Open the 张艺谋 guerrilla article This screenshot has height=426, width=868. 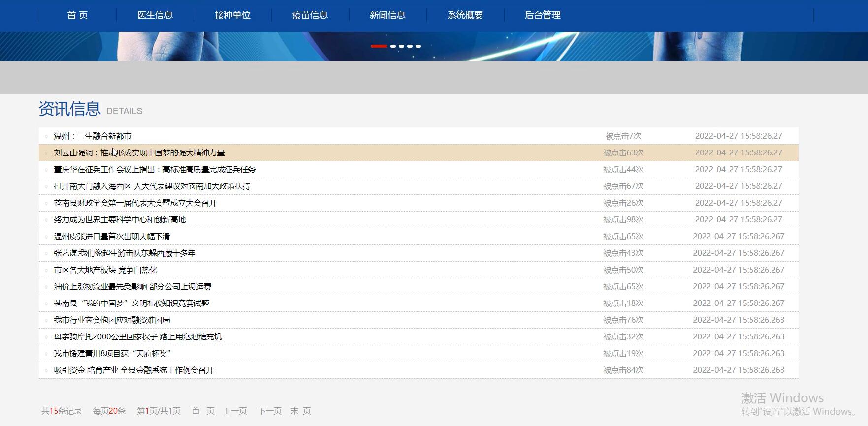125,253
